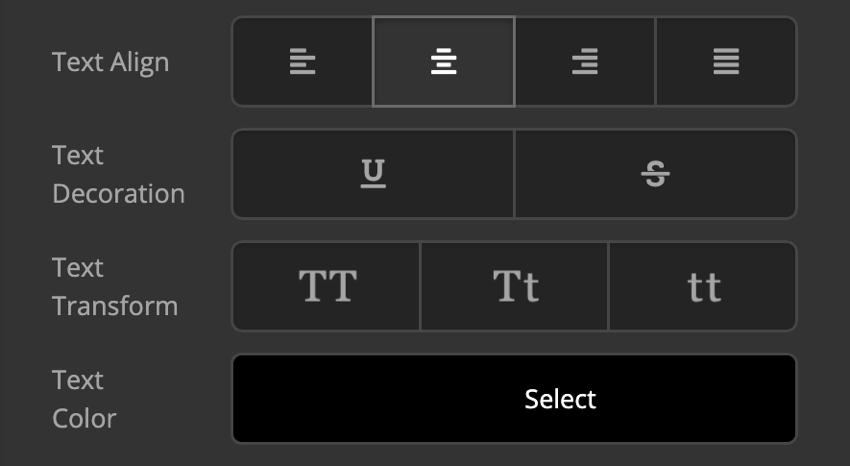
Task: Toggle the underlined U decoration button
Action: pos(373,174)
